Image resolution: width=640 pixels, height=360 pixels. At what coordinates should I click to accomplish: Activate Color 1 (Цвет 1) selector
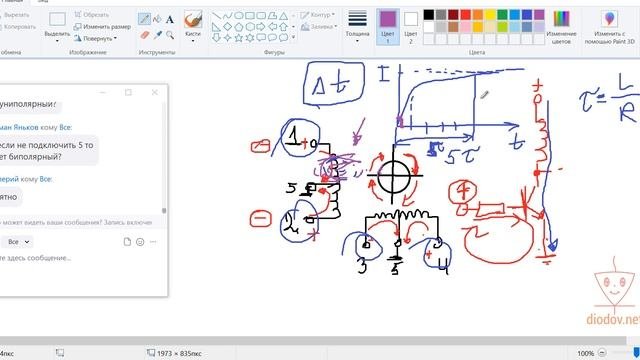(x=388, y=27)
